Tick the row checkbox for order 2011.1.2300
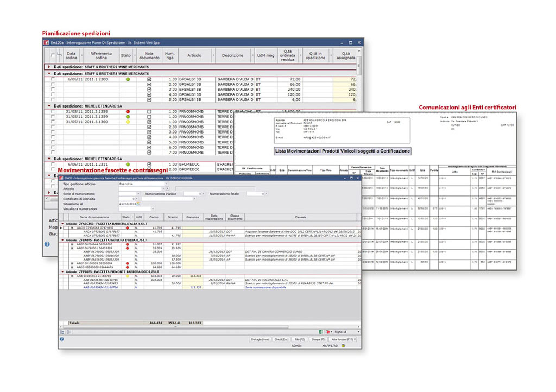Viewport: 556px width, 392px height. click(x=53, y=79)
